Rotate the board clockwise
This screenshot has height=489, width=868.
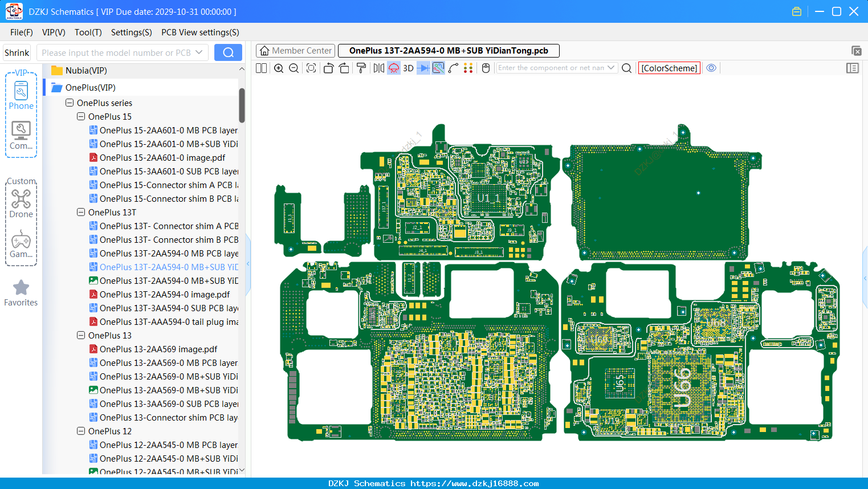(x=344, y=68)
